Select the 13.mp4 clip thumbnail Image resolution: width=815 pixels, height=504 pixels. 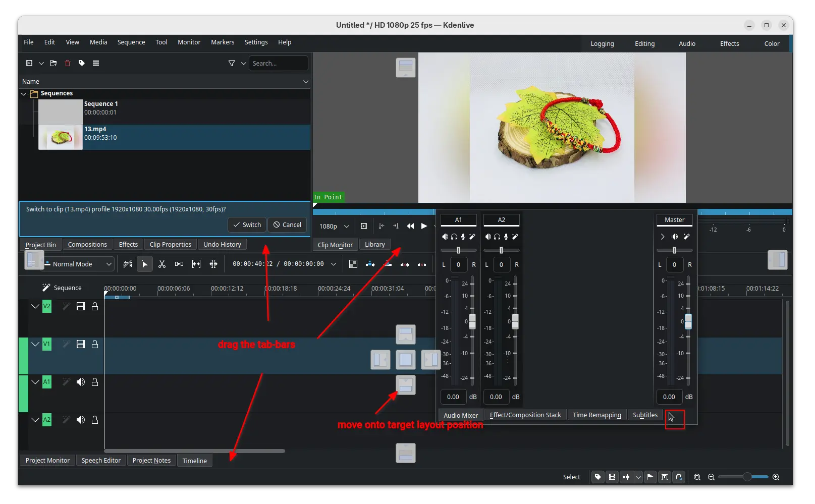click(x=61, y=137)
